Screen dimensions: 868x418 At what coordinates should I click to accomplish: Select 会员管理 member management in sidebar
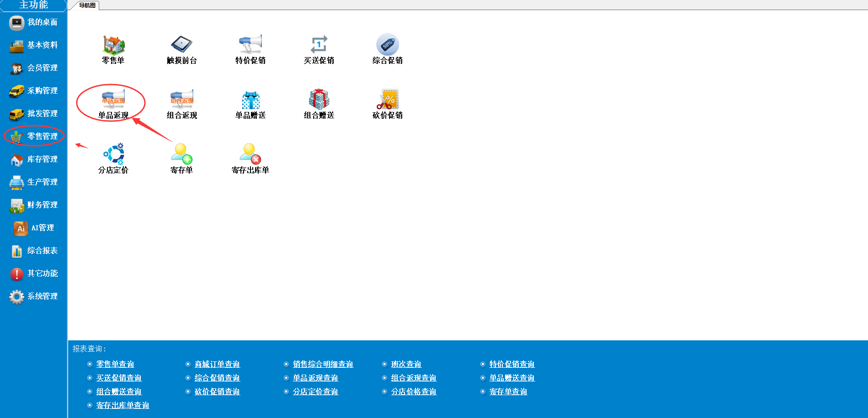tap(34, 68)
